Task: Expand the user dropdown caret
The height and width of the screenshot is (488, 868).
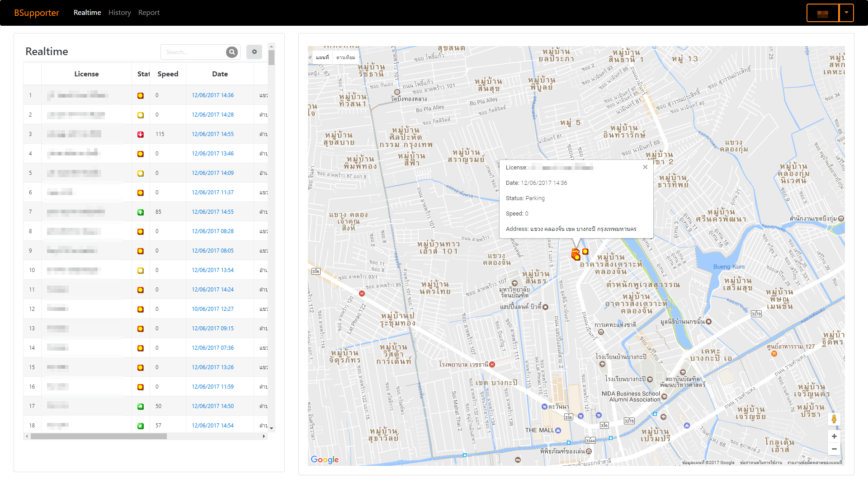Action: point(846,13)
